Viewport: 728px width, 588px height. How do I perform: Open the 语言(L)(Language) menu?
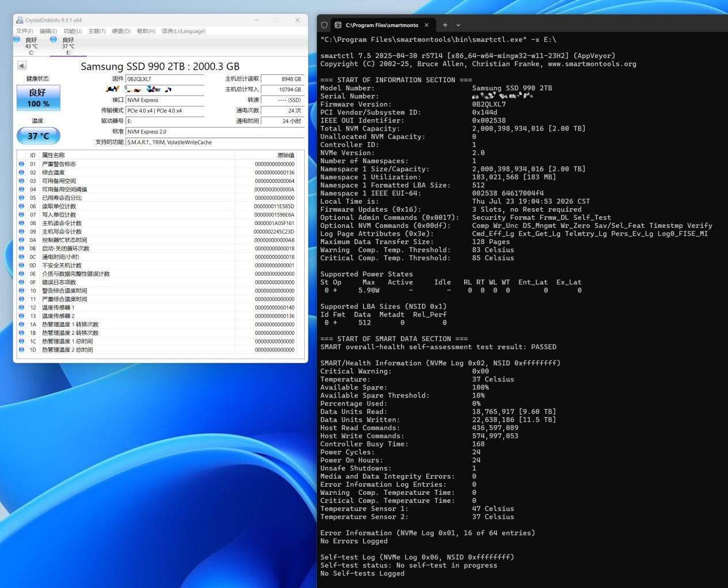pos(183,31)
